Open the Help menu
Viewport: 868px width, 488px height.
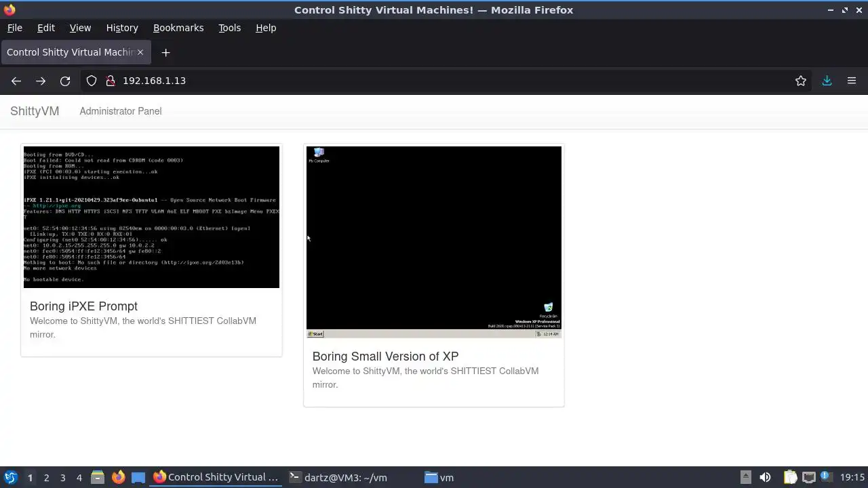point(266,28)
